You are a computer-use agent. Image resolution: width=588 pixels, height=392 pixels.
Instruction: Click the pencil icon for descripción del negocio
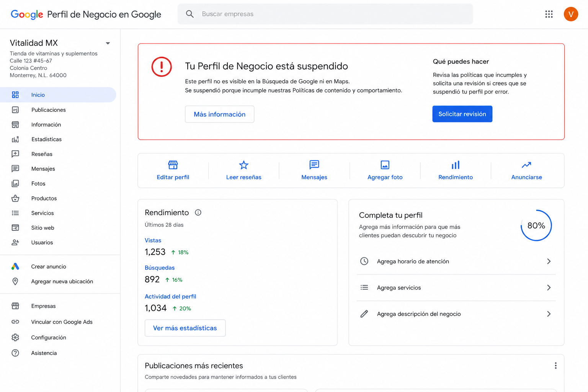point(364,314)
